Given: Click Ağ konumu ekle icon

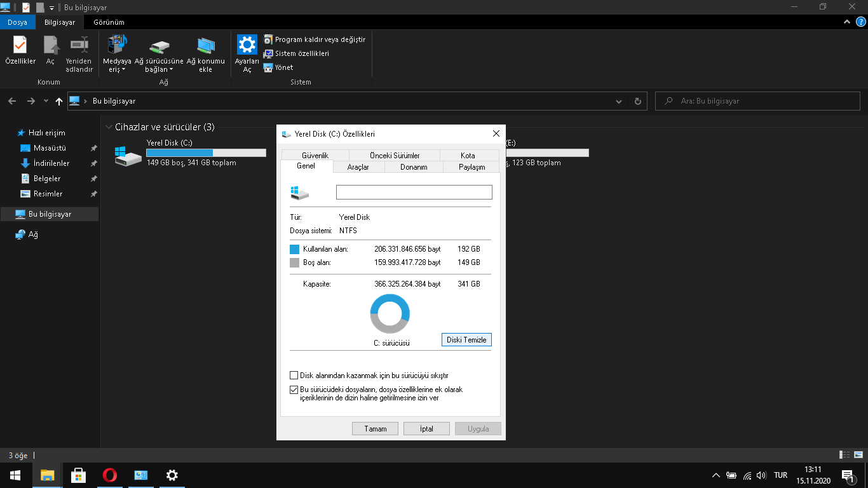Looking at the screenshot, I should coord(205,54).
